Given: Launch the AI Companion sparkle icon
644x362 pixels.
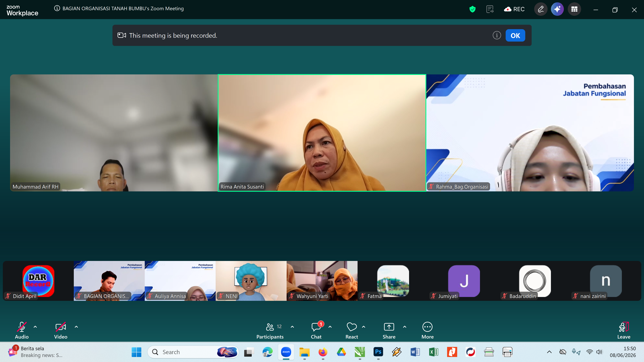Looking at the screenshot, I should point(557,9).
